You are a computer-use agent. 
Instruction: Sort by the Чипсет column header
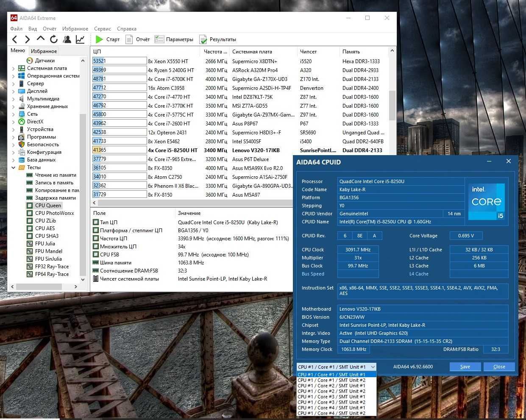pyautogui.click(x=318, y=51)
